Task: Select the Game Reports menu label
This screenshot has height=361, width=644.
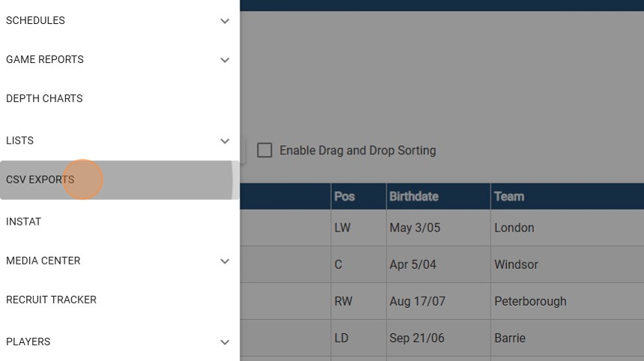Action: pos(45,60)
